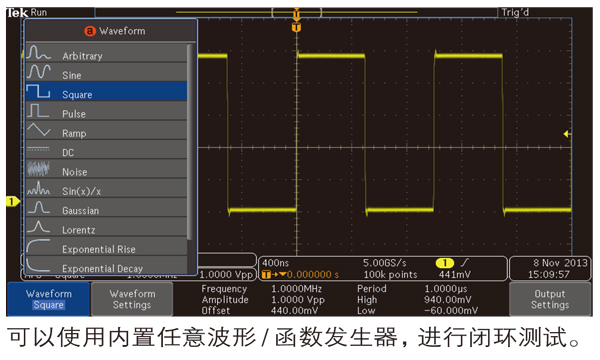Image resolution: width=600 pixels, height=360 pixels.
Task: Select the Exponential Decay curve icon
Action: click(x=38, y=265)
